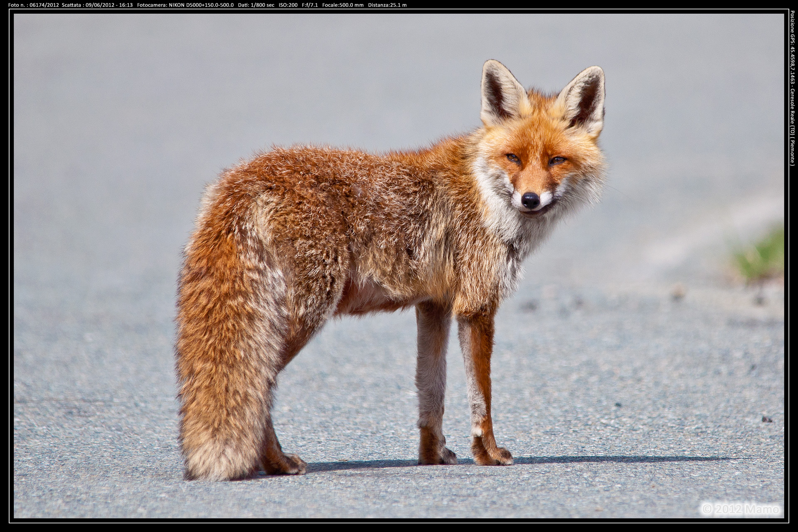
Task: Click the © 2012 Mamo watermark
Action: [x=741, y=509]
